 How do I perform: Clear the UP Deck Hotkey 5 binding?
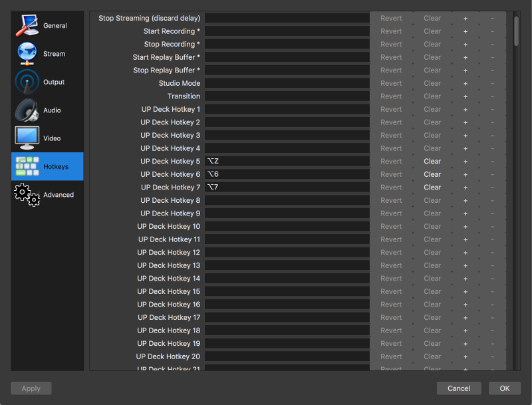coord(432,162)
